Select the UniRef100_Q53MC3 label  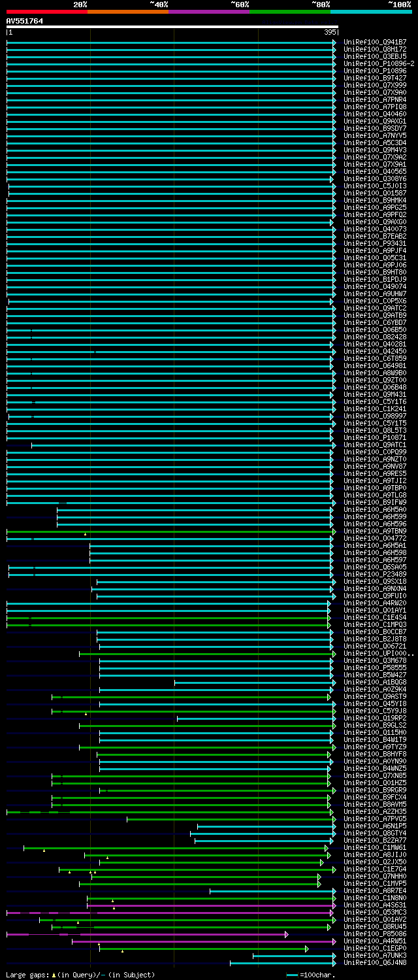pos(375,912)
